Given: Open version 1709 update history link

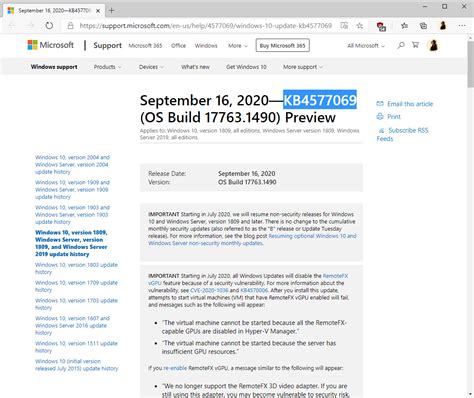Looking at the screenshot, I should (76, 286).
